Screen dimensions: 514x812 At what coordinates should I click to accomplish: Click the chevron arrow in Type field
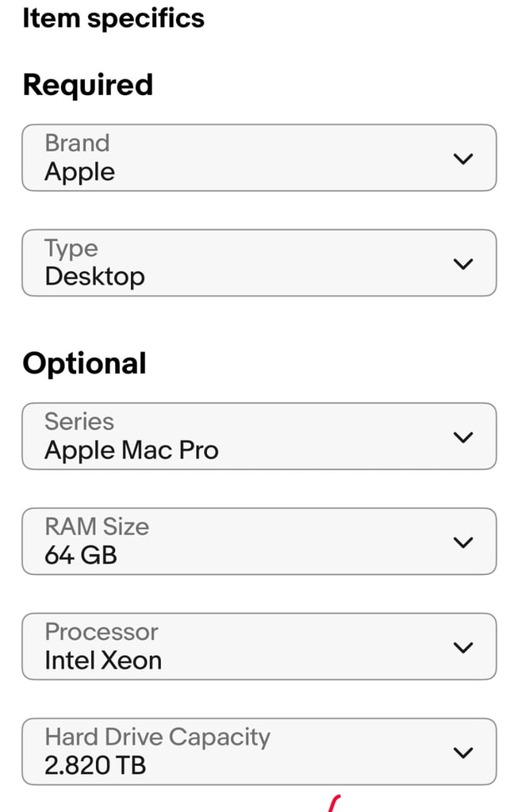(x=462, y=263)
